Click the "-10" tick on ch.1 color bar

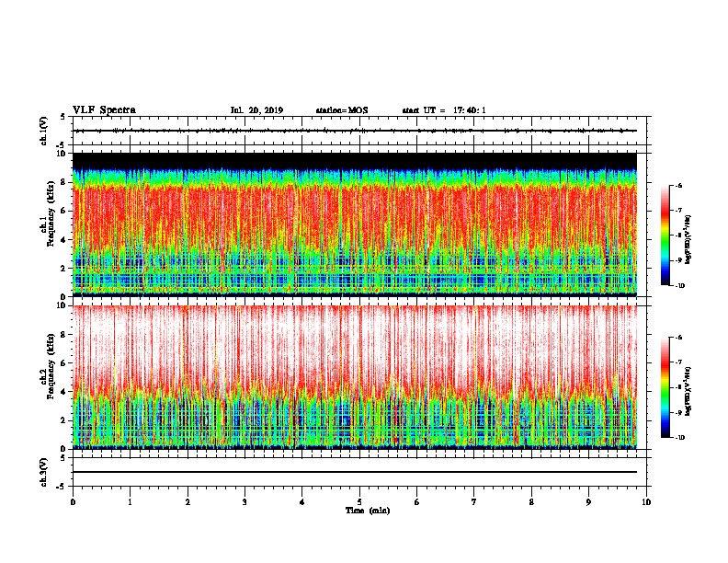coord(679,286)
